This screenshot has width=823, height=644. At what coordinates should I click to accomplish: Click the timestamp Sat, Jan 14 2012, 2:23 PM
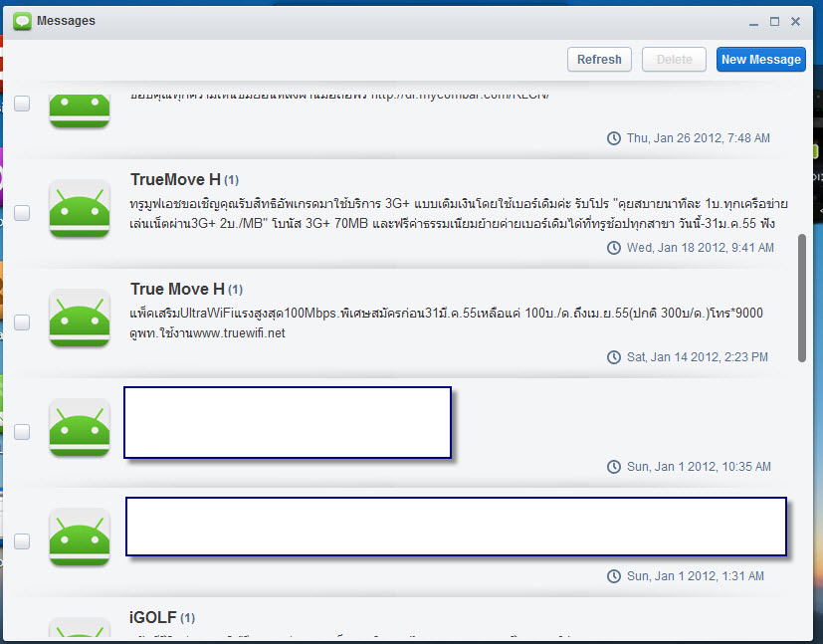[x=697, y=357]
